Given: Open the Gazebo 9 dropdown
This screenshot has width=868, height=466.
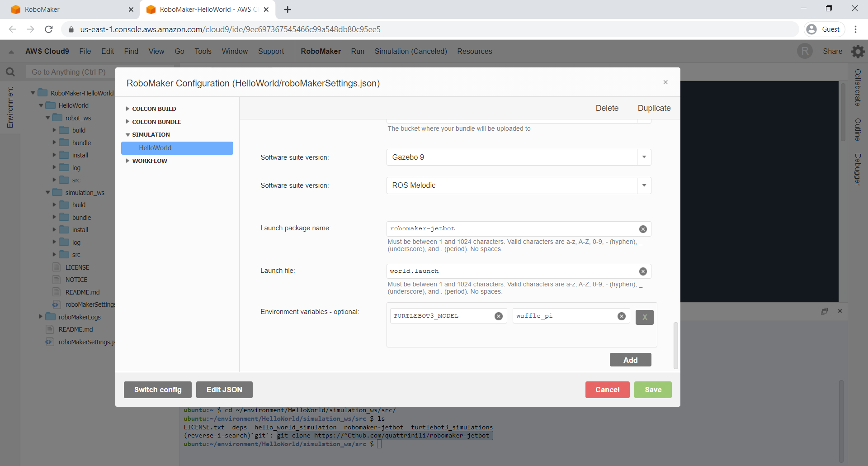Looking at the screenshot, I should tap(644, 157).
